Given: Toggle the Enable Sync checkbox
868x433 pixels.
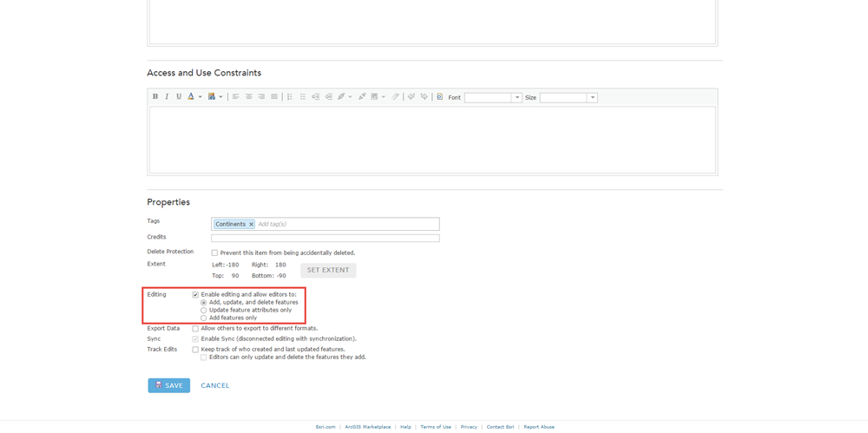Looking at the screenshot, I should [x=195, y=338].
